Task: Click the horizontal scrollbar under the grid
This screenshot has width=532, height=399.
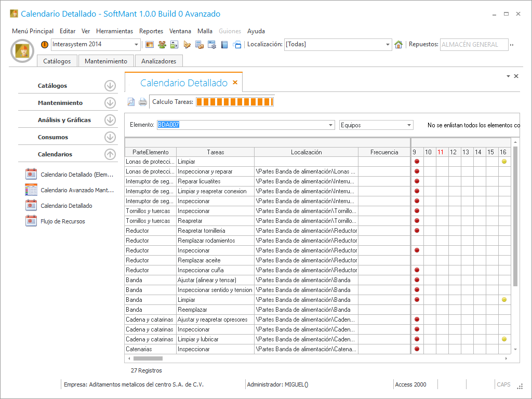Action: point(148,358)
